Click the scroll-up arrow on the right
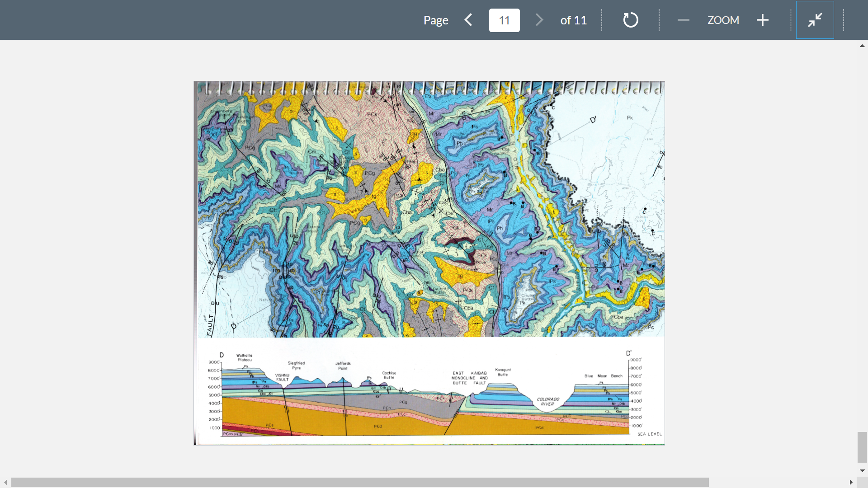The height and width of the screenshot is (488, 868). point(862,46)
